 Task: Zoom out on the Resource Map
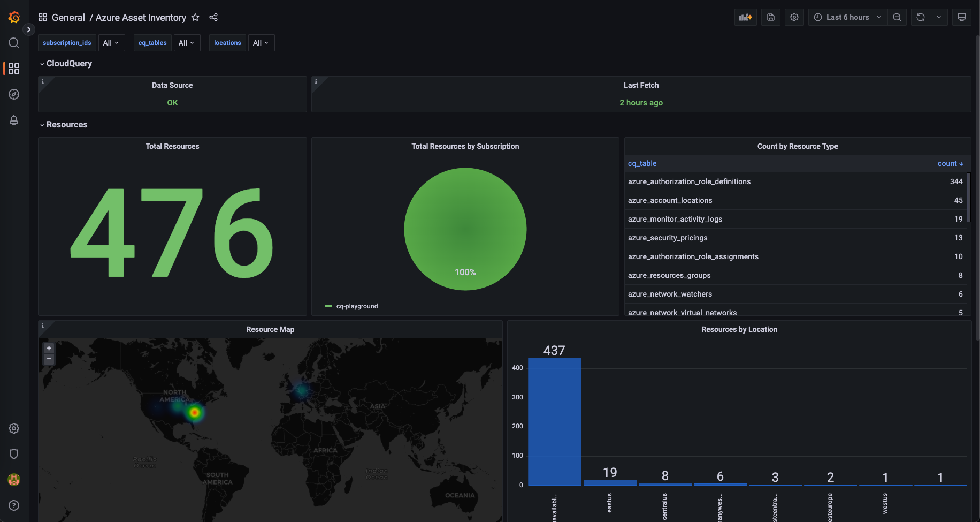[49, 359]
